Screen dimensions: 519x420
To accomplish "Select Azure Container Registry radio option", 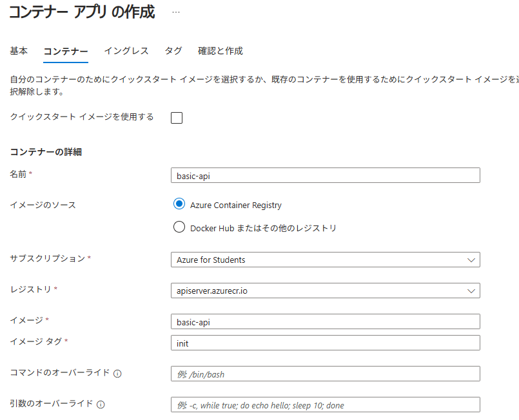I will (179, 204).
